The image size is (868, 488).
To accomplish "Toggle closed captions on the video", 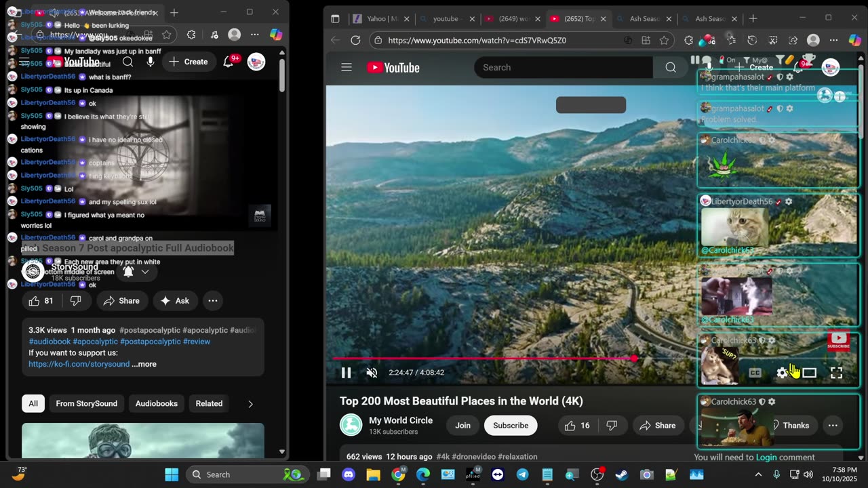I will (x=755, y=373).
